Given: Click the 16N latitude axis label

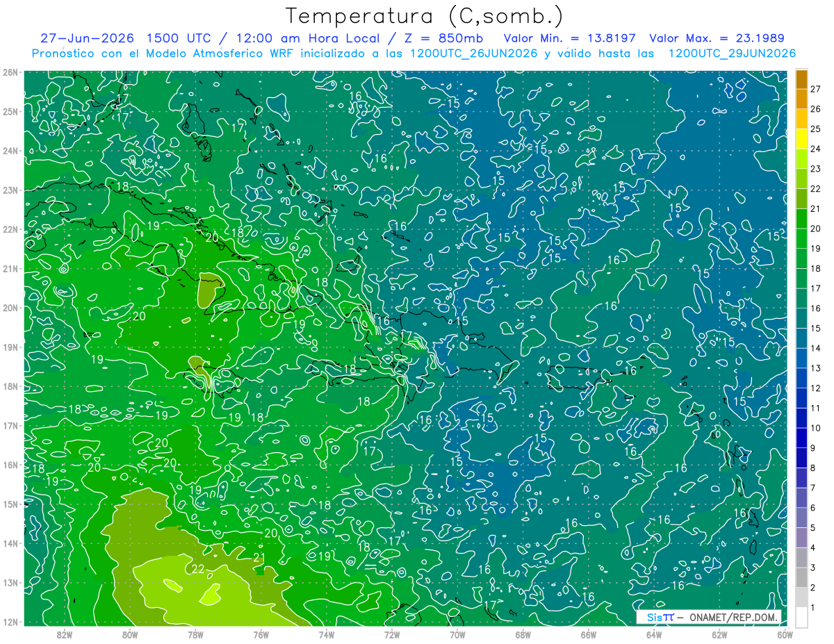Looking at the screenshot, I should [10, 465].
